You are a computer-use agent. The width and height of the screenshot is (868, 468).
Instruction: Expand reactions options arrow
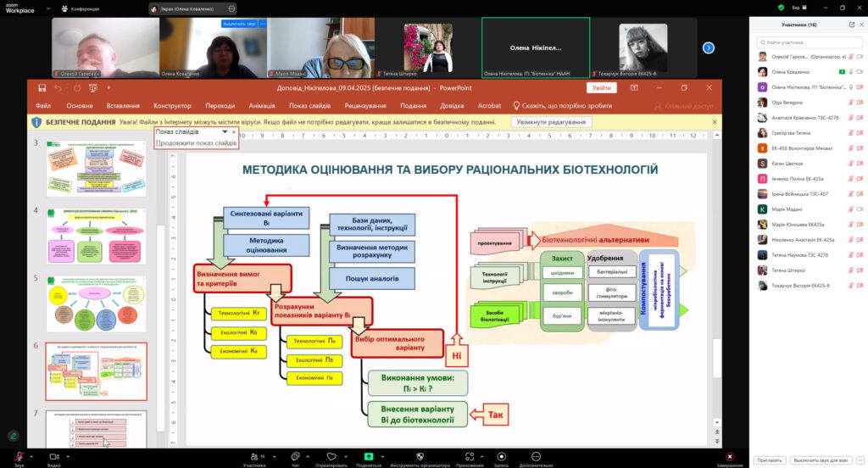[346, 456]
